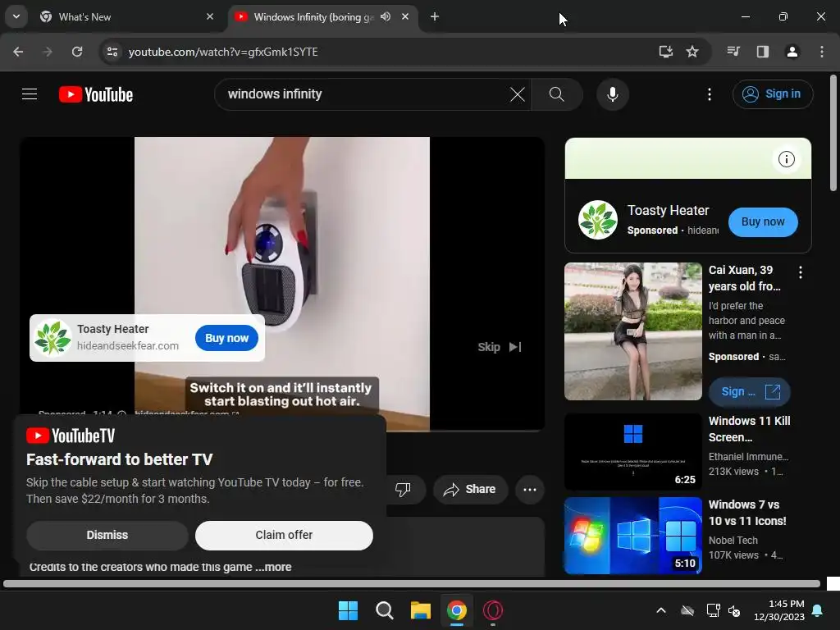Claim the YouTube TV offer
This screenshot has height=630, width=840.
click(284, 535)
